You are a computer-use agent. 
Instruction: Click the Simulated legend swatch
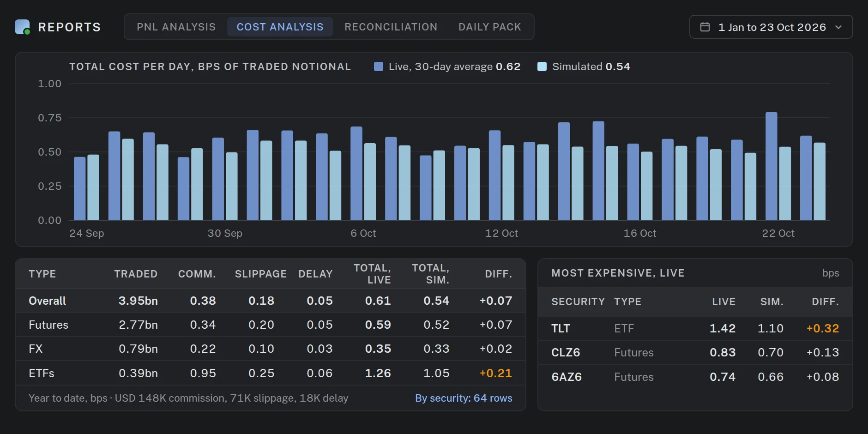(x=542, y=66)
